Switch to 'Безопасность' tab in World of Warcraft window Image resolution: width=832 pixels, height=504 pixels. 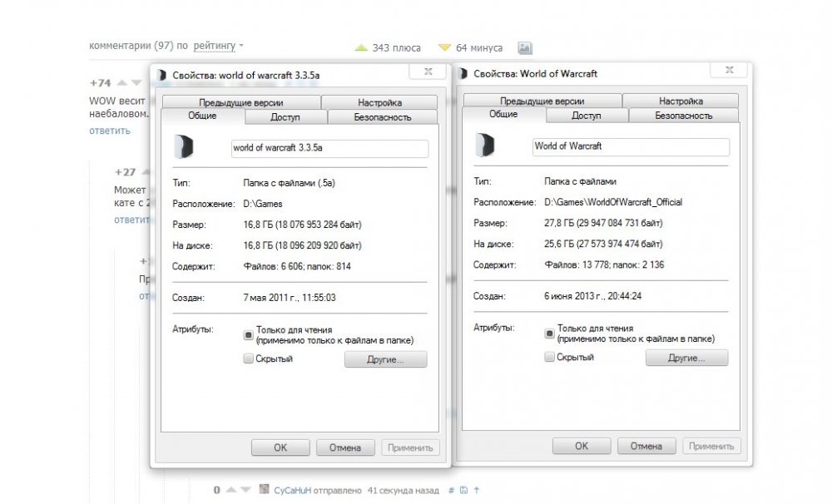pos(683,115)
